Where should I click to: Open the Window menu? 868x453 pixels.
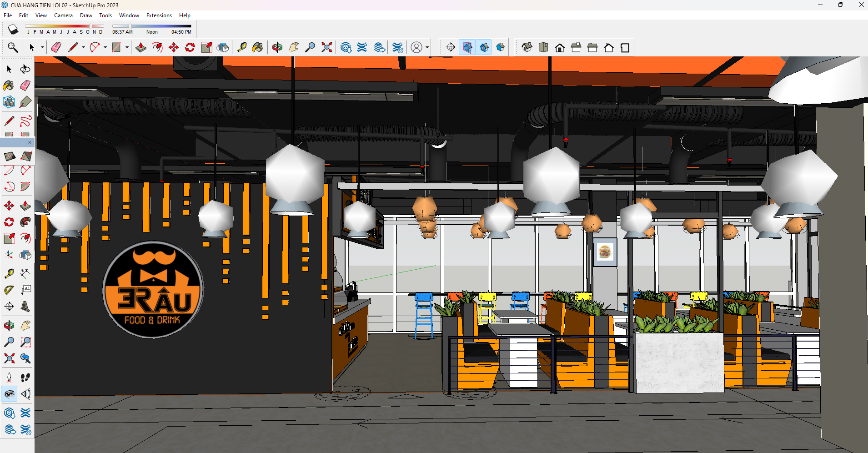point(129,15)
